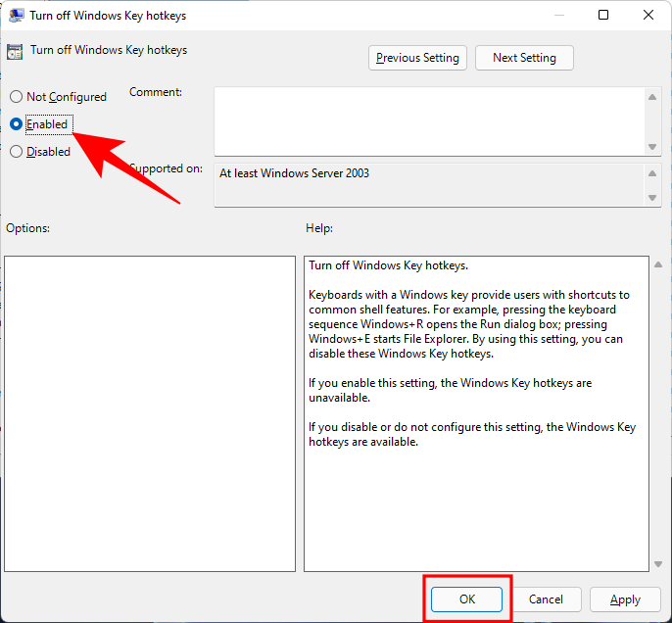Jump to the Next Setting

point(524,58)
